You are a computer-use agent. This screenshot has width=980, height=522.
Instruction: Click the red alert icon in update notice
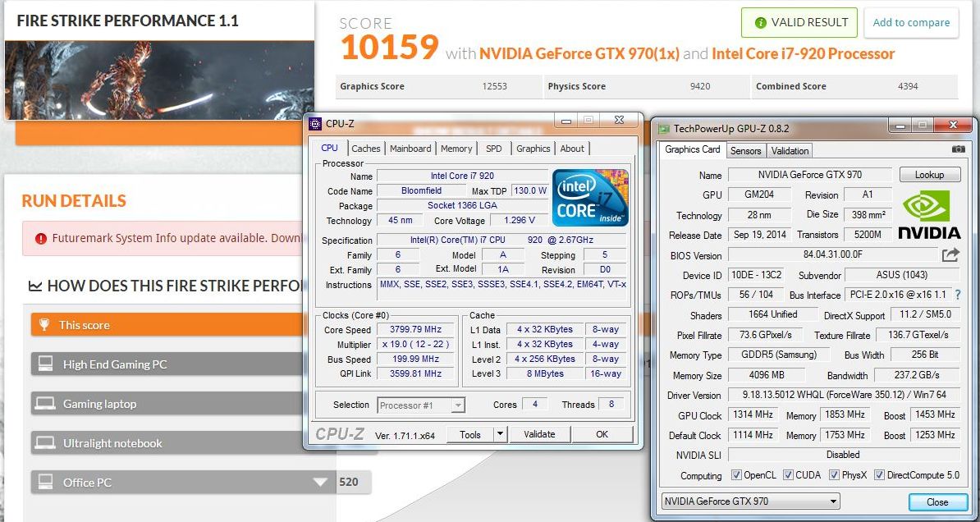click(40, 238)
